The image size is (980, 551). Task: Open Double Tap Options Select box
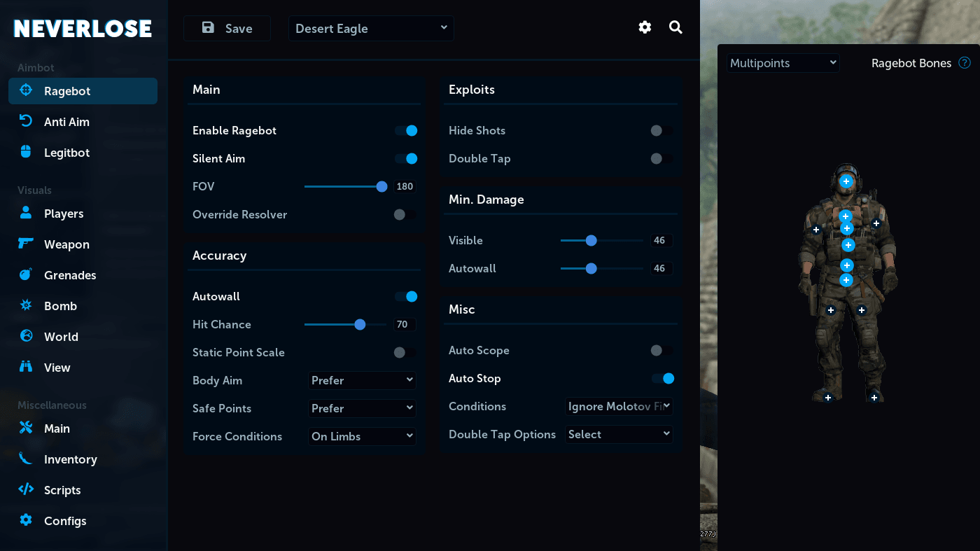coord(619,434)
